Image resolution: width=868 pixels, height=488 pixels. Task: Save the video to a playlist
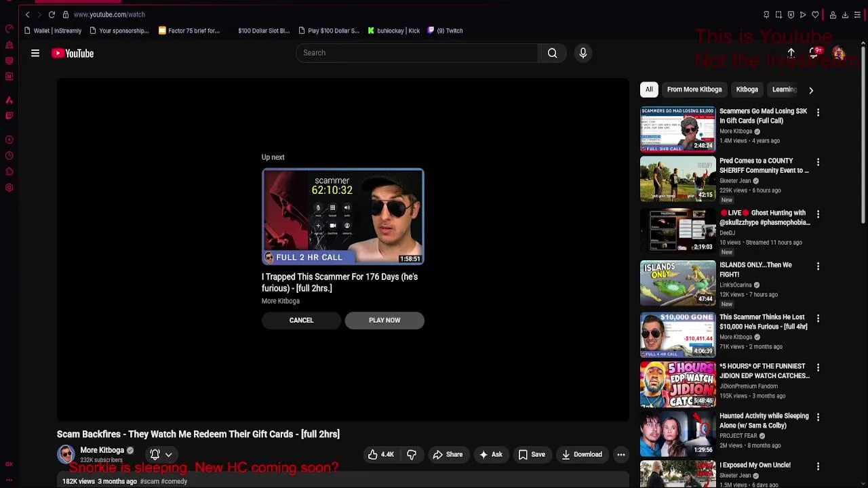(x=532, y=455)
